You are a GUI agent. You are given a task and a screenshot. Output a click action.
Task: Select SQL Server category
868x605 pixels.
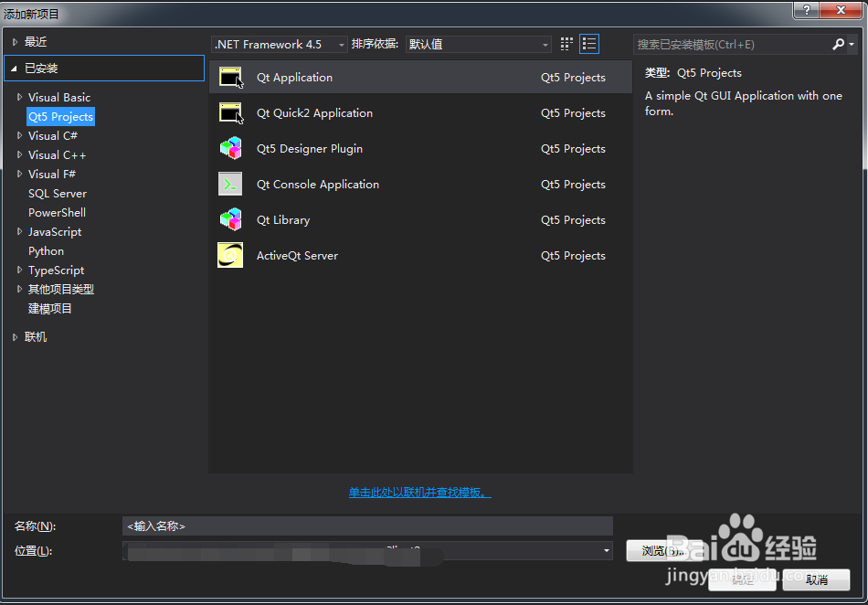click(x=58, y=194)
